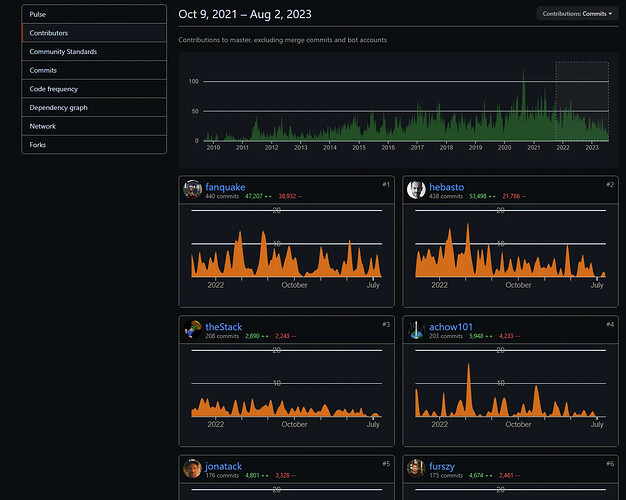This screenshot has height=500, width=626.
Task: Visit fanquake's profile link
Action: [x=225, y=187]
